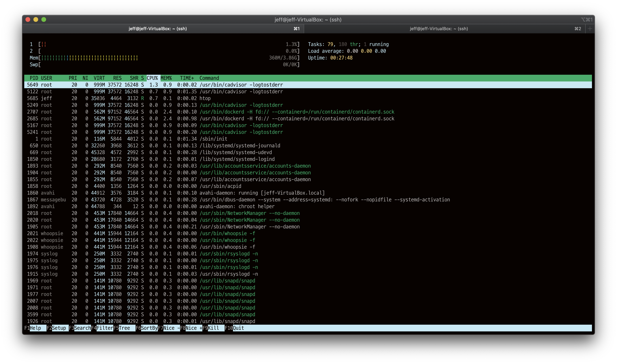Sort processes by the USER column
The image size is (617, 364).
click(46, 78)
